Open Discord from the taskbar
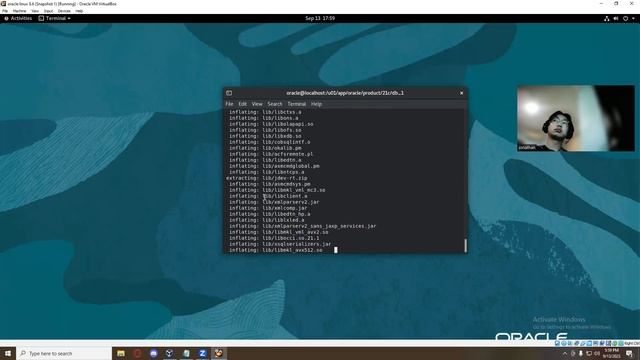This screenshot has height=360, width=640. (153, 353)
